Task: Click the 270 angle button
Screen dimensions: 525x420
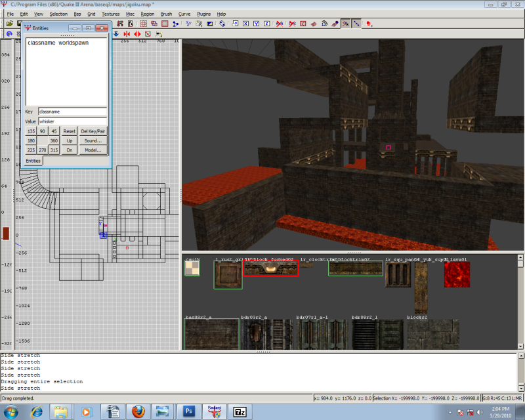Action: pos(43,150)
